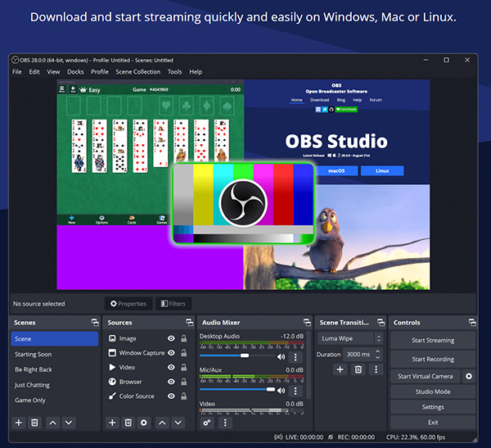Screen dimensions: 491x448
Task: Open Settings from Controls dock
Action: pos(433,407)
